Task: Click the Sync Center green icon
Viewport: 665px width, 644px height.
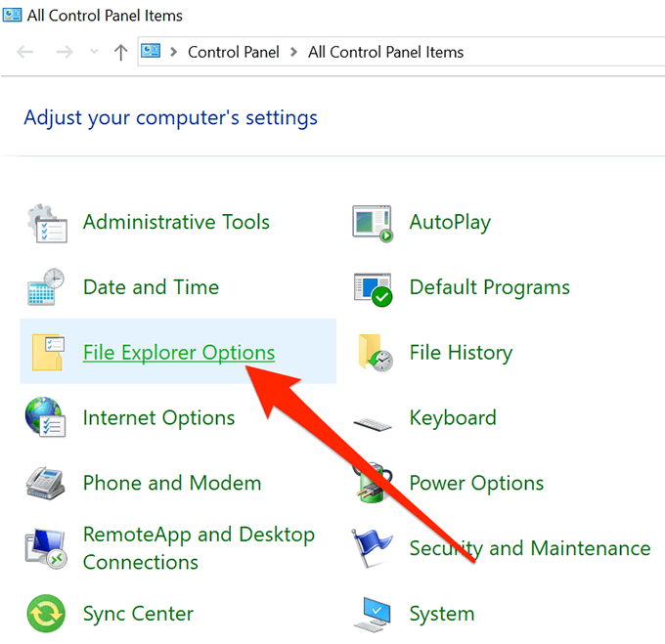Action: 46,615
